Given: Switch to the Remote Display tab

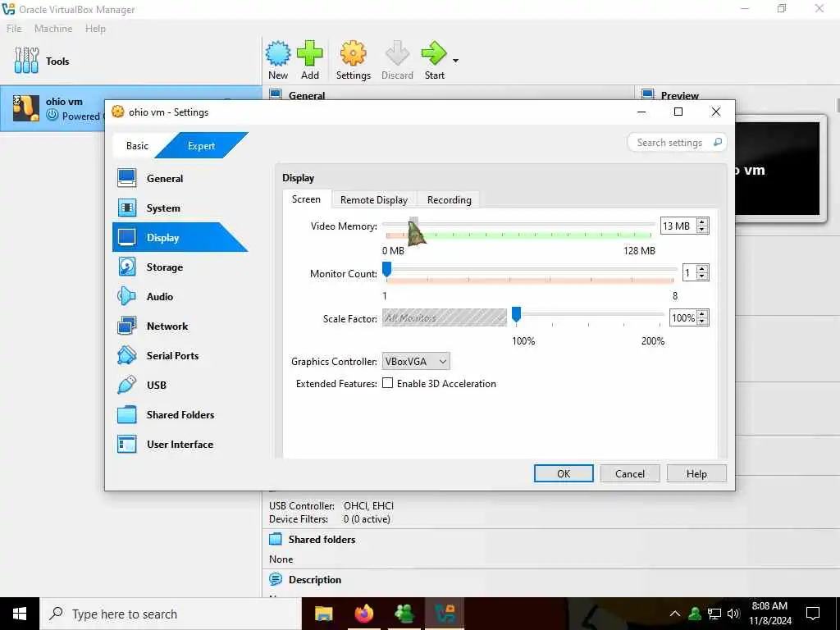Looking at the screenshot, I should tap(374, 200).
